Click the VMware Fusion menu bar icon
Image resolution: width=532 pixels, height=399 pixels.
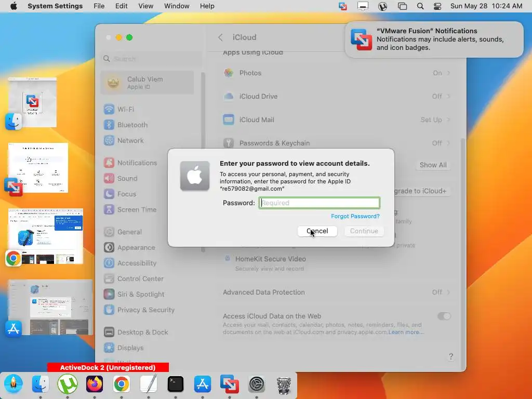pyautogui.click(x=343, y=6)
